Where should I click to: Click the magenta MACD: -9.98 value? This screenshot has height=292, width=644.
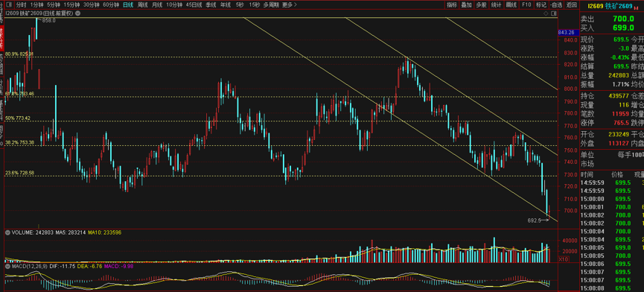point(118,266)
